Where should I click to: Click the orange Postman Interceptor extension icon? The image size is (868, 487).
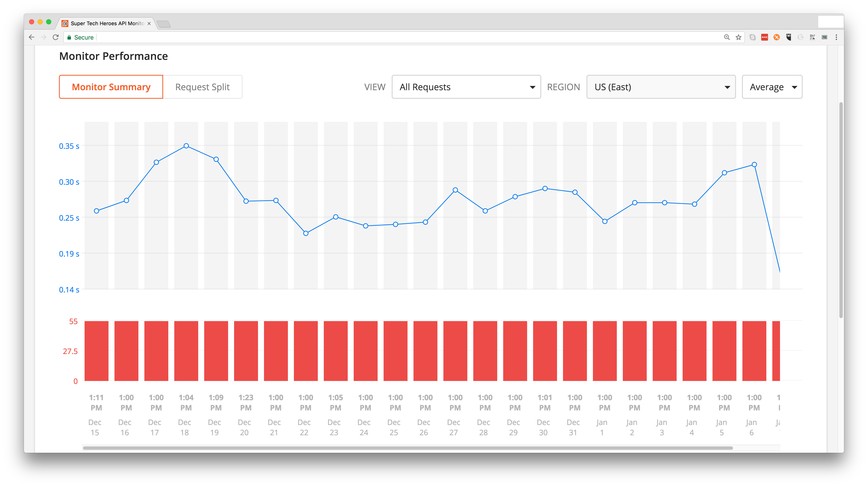click(x=777, y=37)
